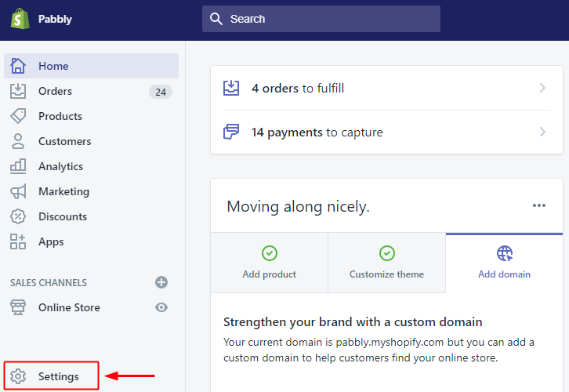The image size is (569, 392).
Task: Click Strengthen your brand with a custom domain
Action: point(353,322)
